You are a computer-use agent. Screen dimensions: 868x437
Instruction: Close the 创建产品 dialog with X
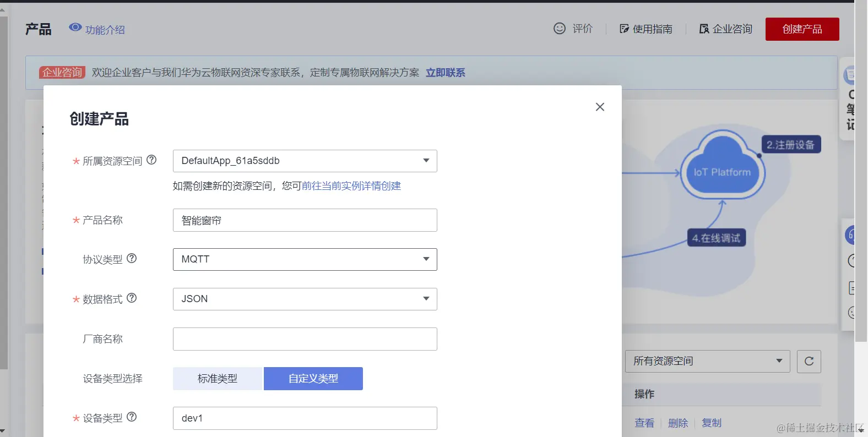tap(600, 107)
